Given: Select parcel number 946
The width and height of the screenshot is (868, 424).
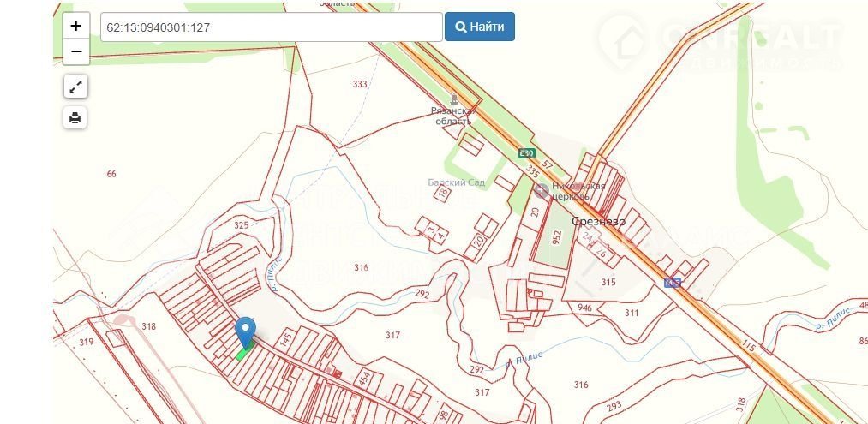Looking at the screenshot, I should point(584,308).
